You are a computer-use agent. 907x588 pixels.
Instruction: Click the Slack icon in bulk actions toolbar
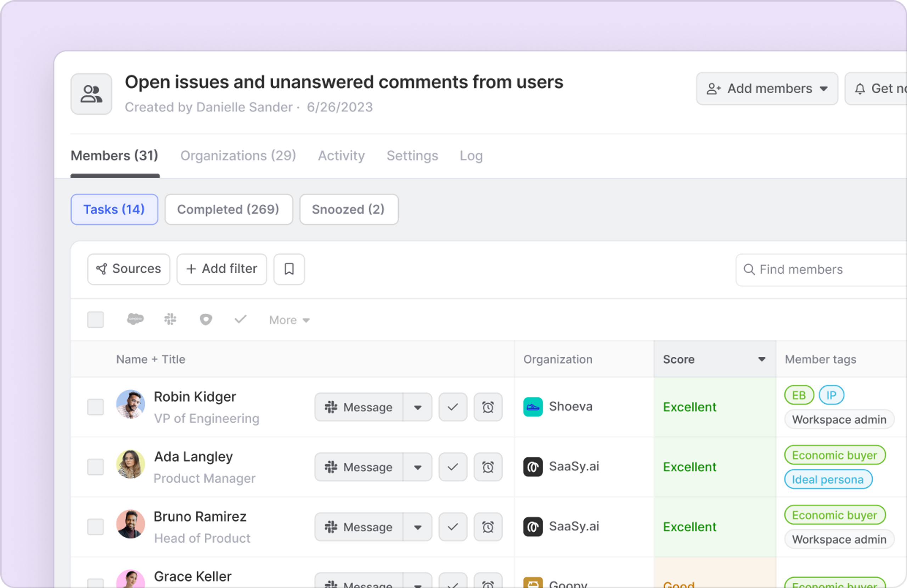click(x=170, y=319)
